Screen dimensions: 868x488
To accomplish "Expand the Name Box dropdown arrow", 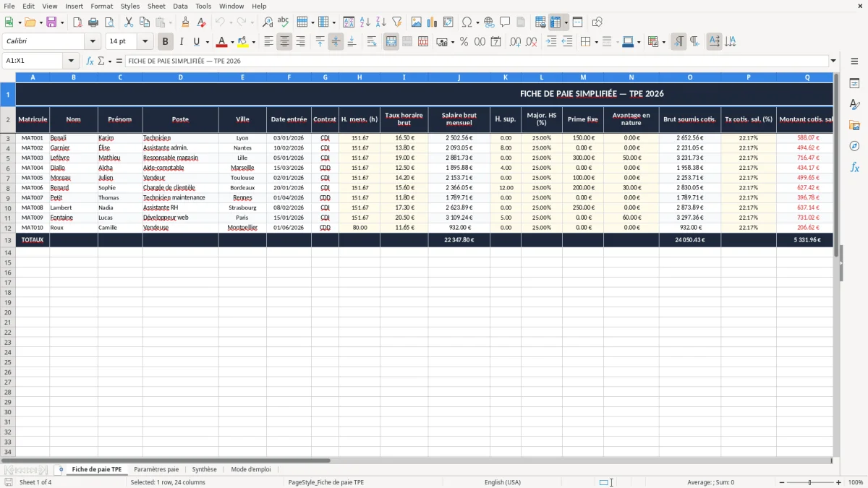I will 71,61.
